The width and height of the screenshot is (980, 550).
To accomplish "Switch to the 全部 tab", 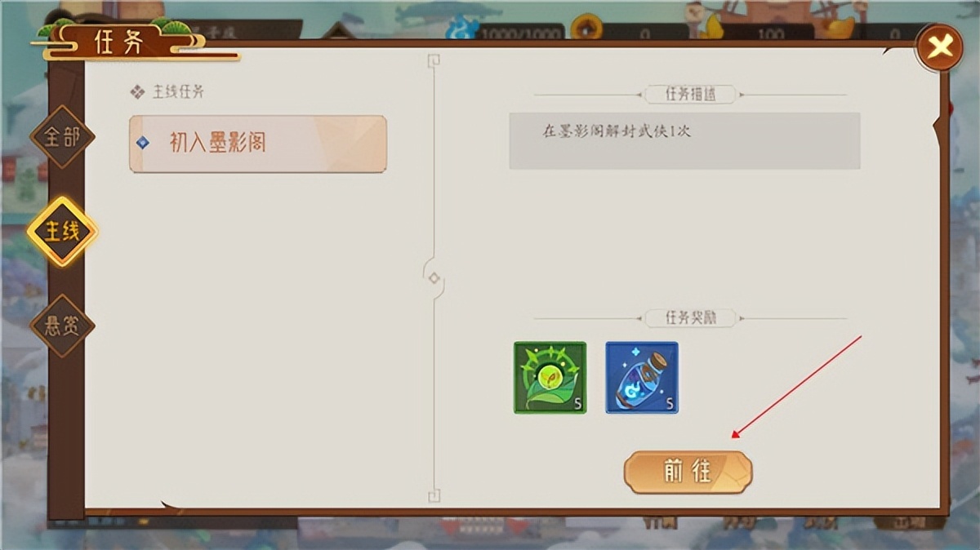I will click(62, 137).
